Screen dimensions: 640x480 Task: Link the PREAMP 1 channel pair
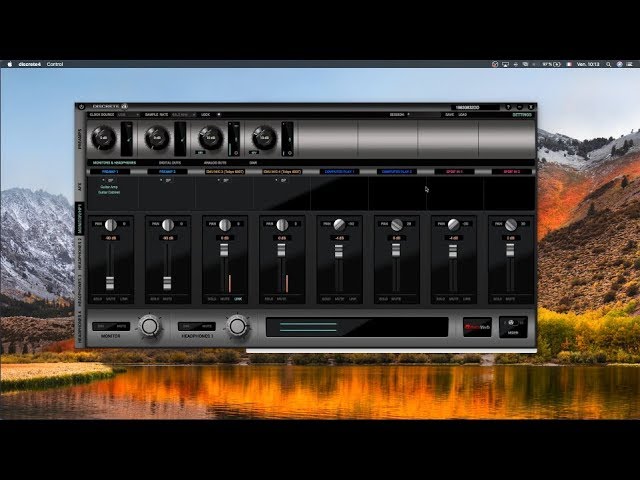pyautogui.click(x=124, y=299)
